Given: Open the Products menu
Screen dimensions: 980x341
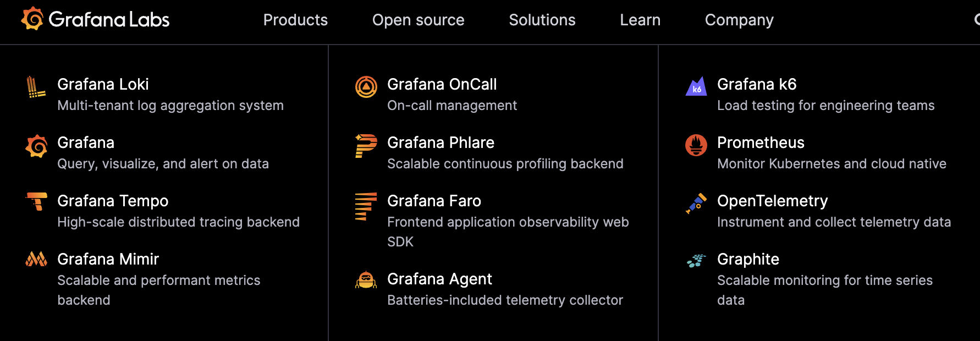Looking at the screenshot, I should tap(295, 20).
